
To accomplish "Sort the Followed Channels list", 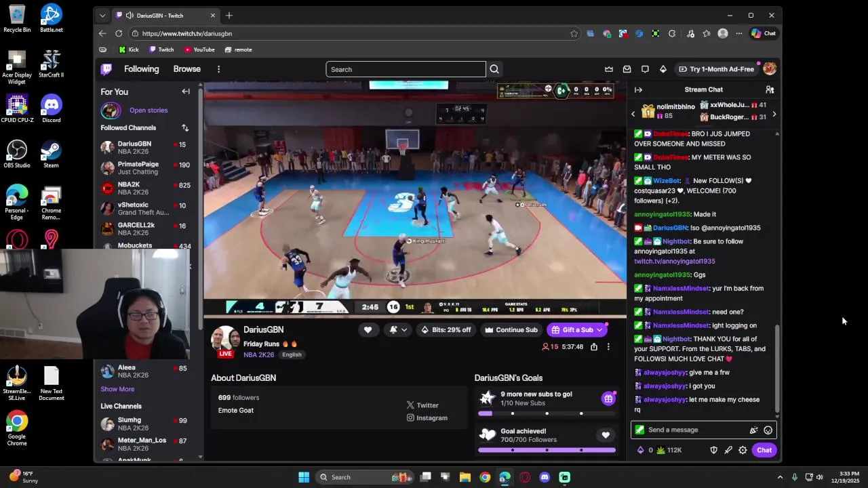I will click(185, 127).
